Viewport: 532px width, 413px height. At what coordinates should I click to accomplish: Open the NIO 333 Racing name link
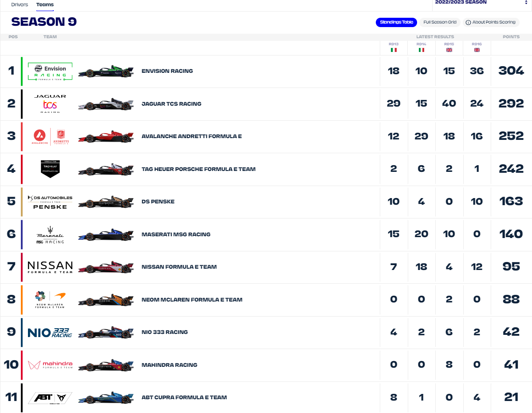pyautogui.click(x=165, y=332)
